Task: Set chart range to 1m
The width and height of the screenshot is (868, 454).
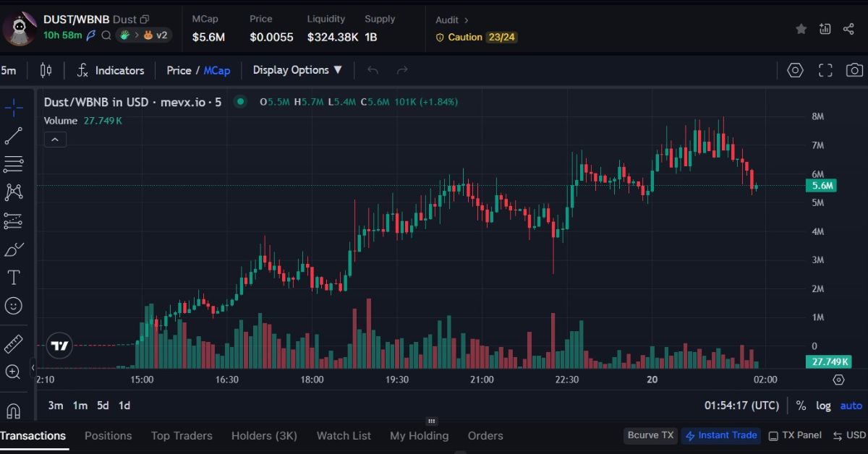Action: pyautogui.click(x=80, y=406)
